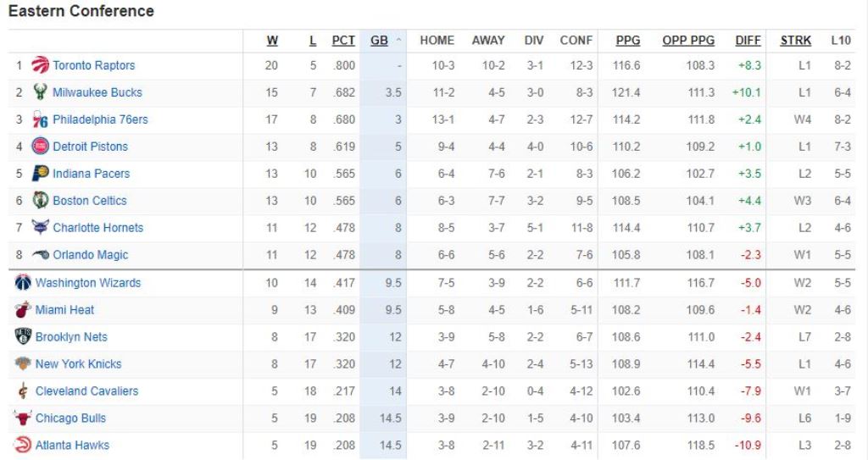Click the Washington Wizards logo icon
This screenshot has width=868, height=460.
point(23,283)
